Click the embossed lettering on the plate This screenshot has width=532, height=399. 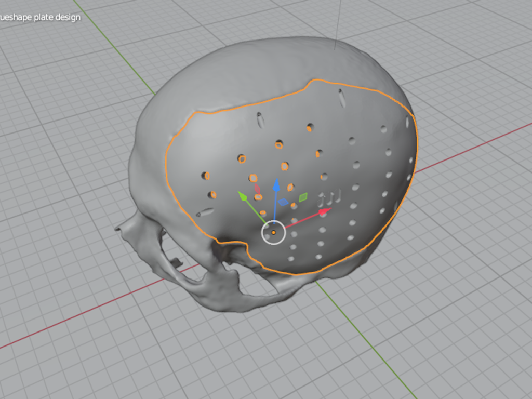pos(329,197)
